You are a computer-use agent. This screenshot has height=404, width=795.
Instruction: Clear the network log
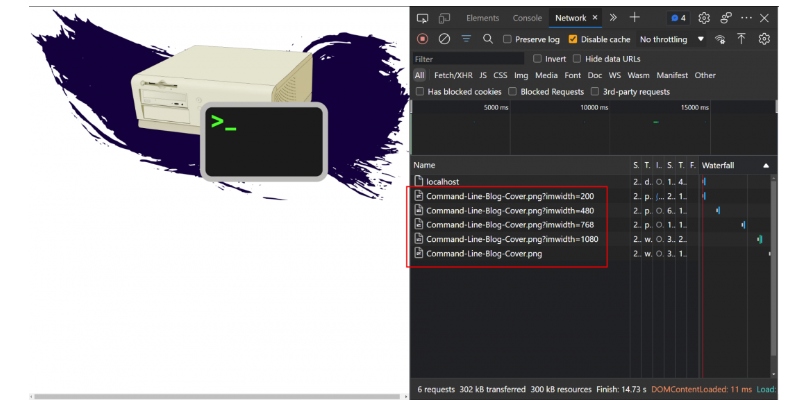(444, 39)
